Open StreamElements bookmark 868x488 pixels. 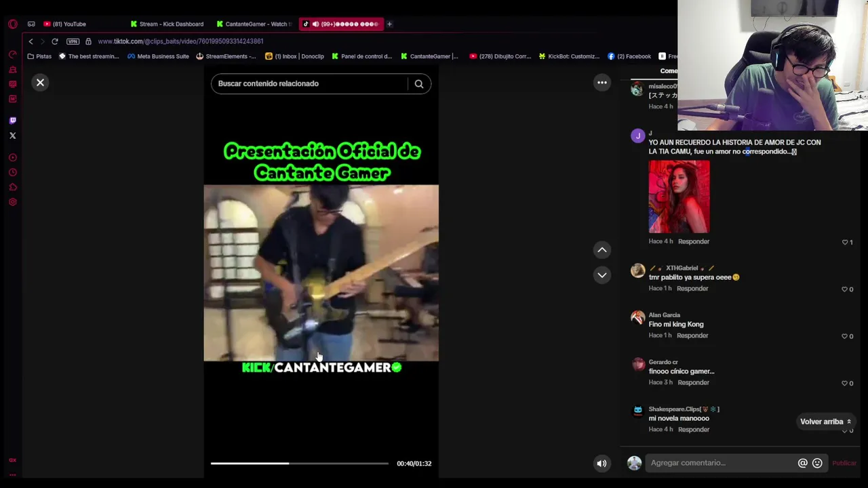tap(226, 56)
